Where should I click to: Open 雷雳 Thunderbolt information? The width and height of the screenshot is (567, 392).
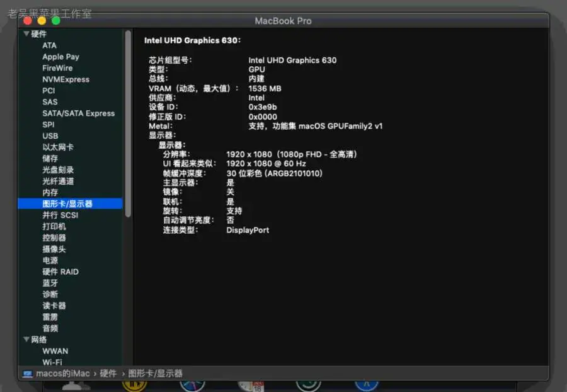pyautogui.click(x=50, y=317)
